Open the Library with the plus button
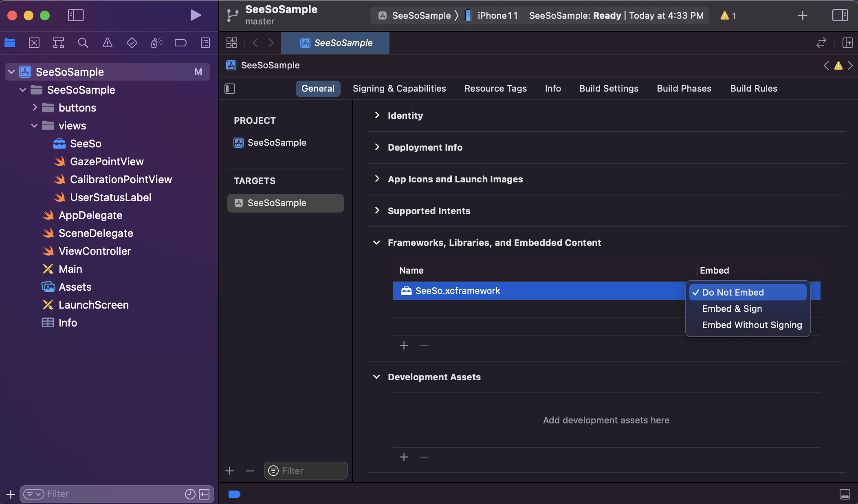This screenshot has height=504, width=858. (803, 15)
